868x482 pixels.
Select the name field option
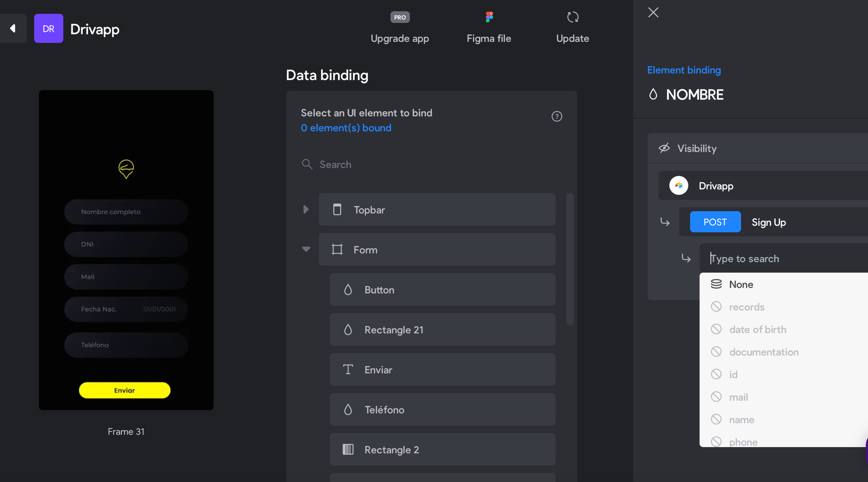pos(784,419)
